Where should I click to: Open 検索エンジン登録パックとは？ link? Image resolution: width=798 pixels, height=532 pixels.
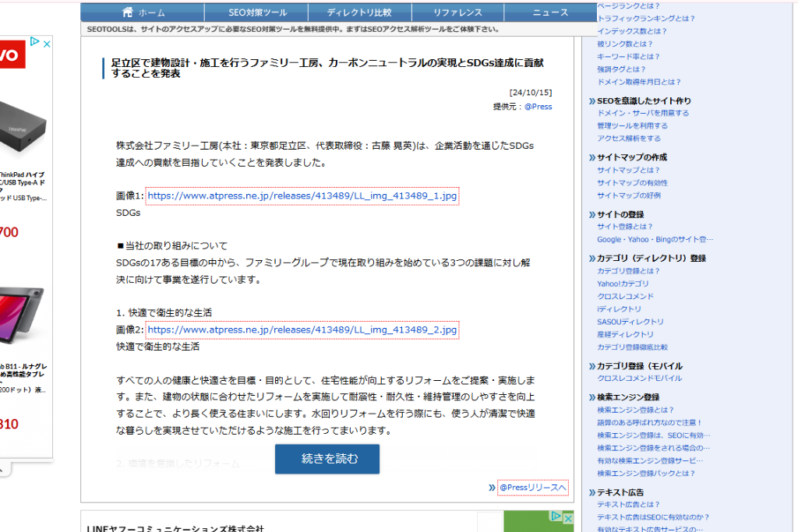pyautogui.click(x=646, y=473)
